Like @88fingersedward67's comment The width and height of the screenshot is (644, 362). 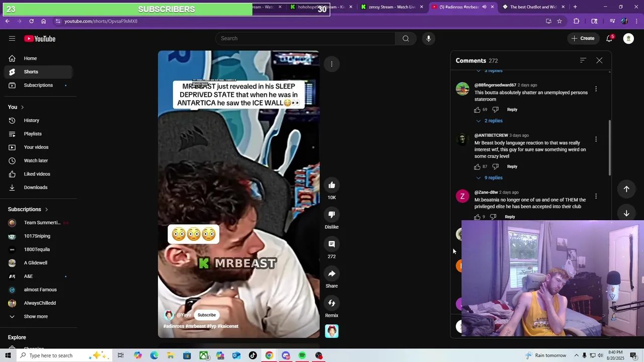477,110
